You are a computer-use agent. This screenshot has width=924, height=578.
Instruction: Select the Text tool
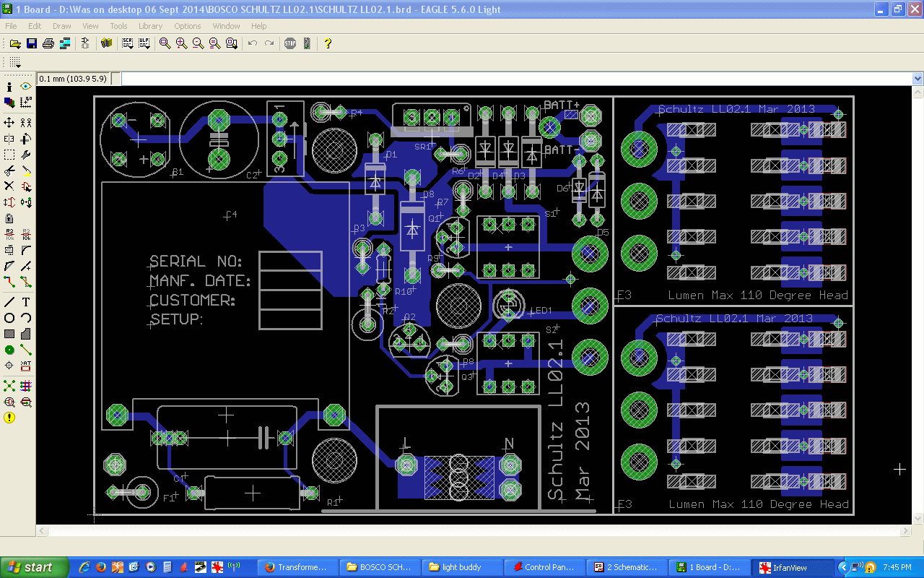(26, 302)
